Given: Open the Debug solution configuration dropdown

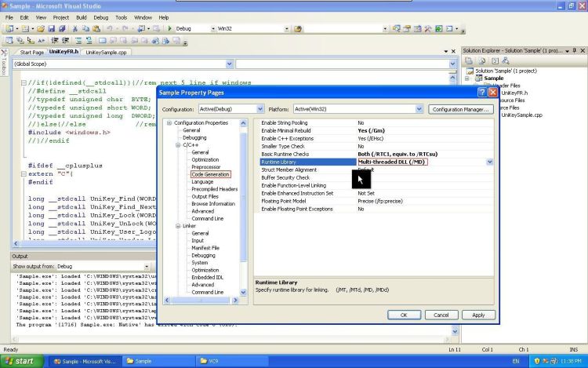Looking at the screenshot, I should [213, 28].
